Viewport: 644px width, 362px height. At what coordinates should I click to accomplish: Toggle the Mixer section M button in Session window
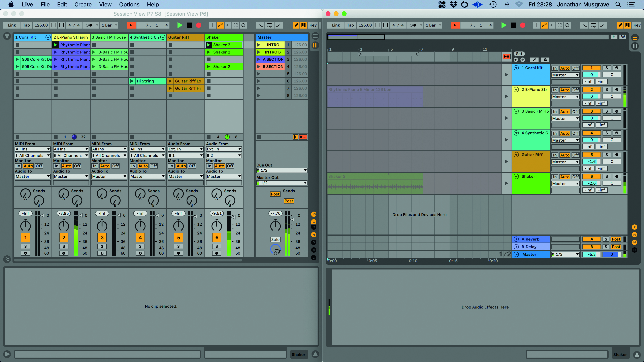pos(314,234)
